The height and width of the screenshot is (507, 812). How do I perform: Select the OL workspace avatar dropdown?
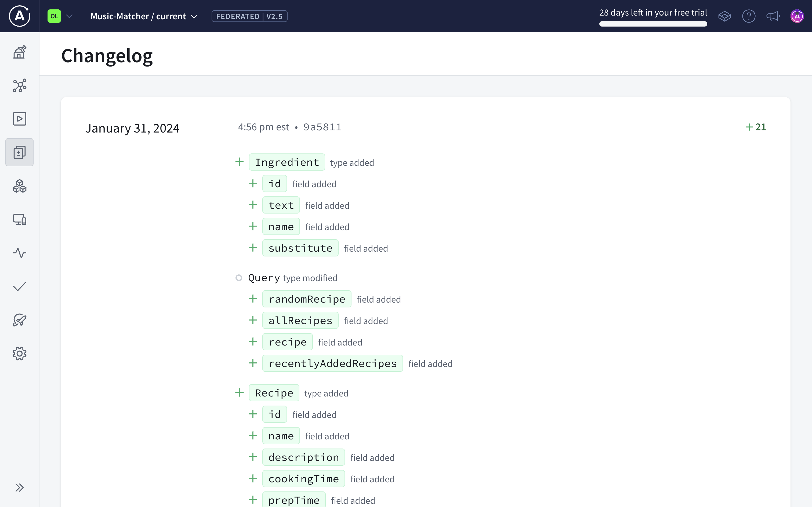(x=60, y=16)
